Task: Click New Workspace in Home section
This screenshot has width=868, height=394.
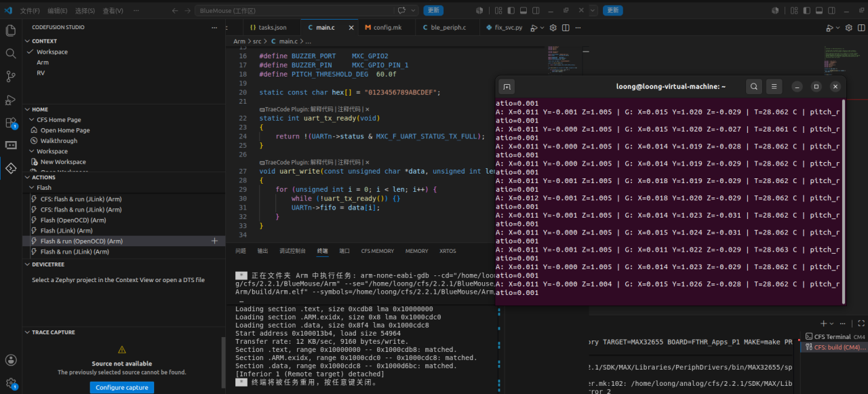Action: 63,162
